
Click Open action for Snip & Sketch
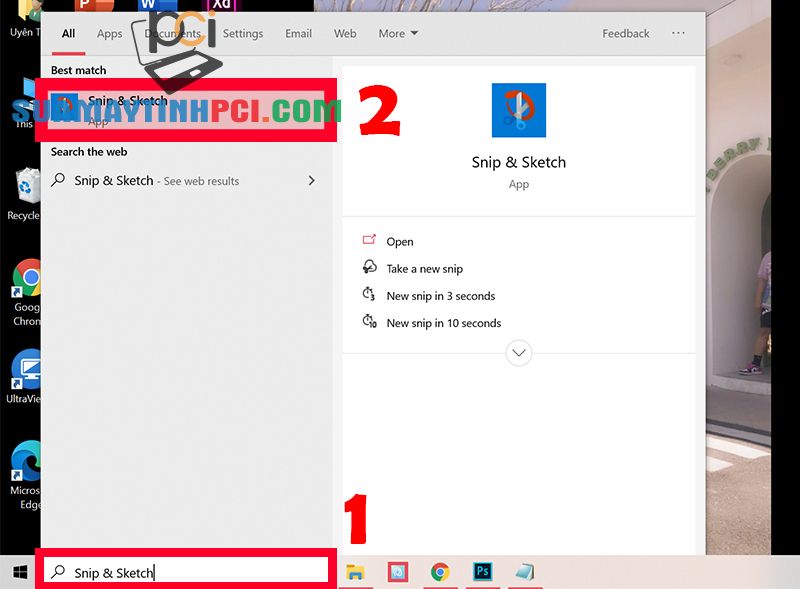point(399,242)
